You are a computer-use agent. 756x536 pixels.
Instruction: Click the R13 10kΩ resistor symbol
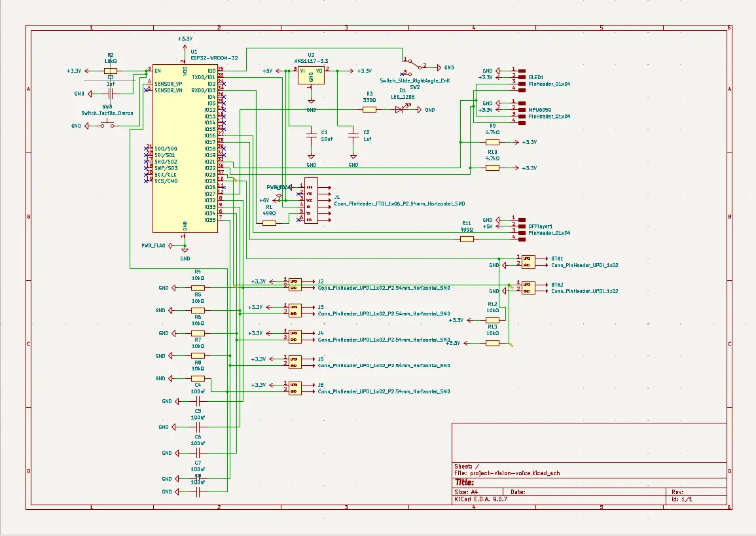[x=492, y=343]
